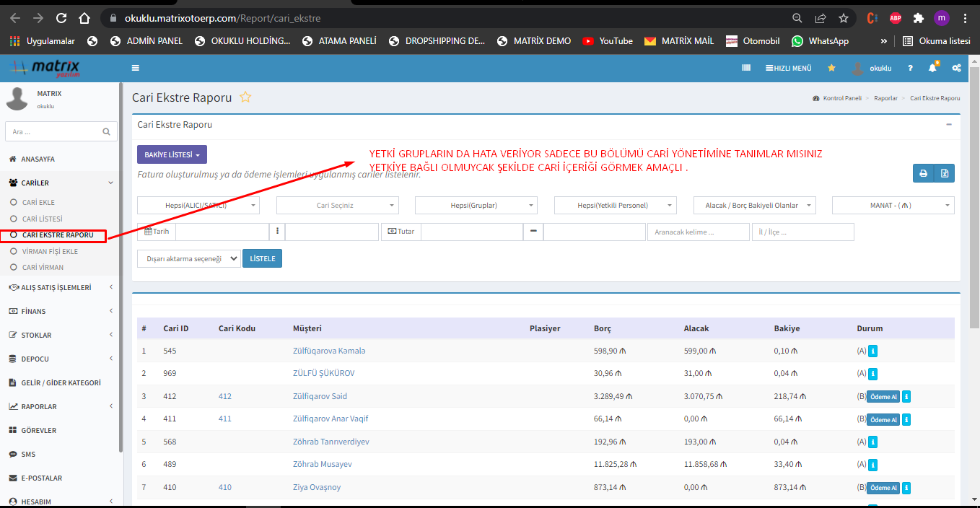Screen dimensions: 980x508
Task: Open the Hepsi(Gruplar) dropdown
Action: [x=476, y=206]
